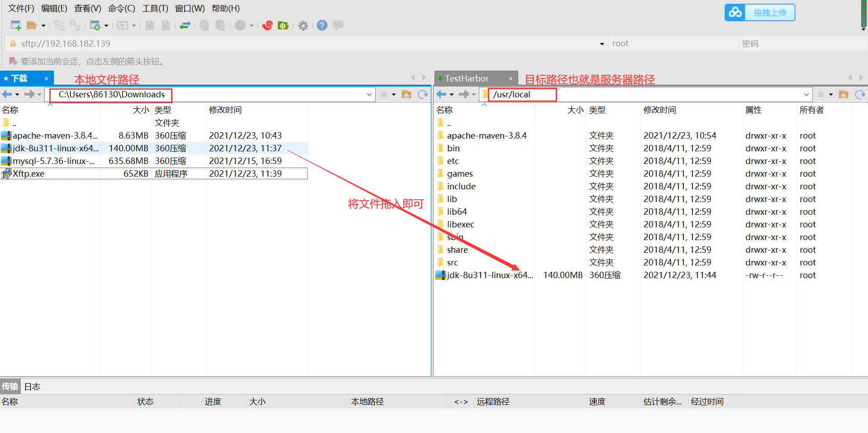The width and height of the screenshot is (868, 433).
Task: Open the options gear icon in toolbar
Action: [x=303, y=25]
